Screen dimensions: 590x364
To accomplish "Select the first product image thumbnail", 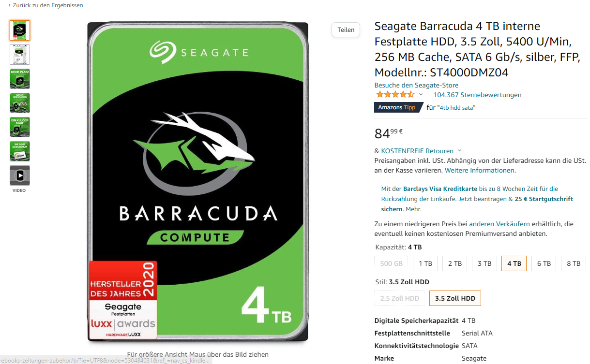I will pyautogui.click(x=20, y=30).
